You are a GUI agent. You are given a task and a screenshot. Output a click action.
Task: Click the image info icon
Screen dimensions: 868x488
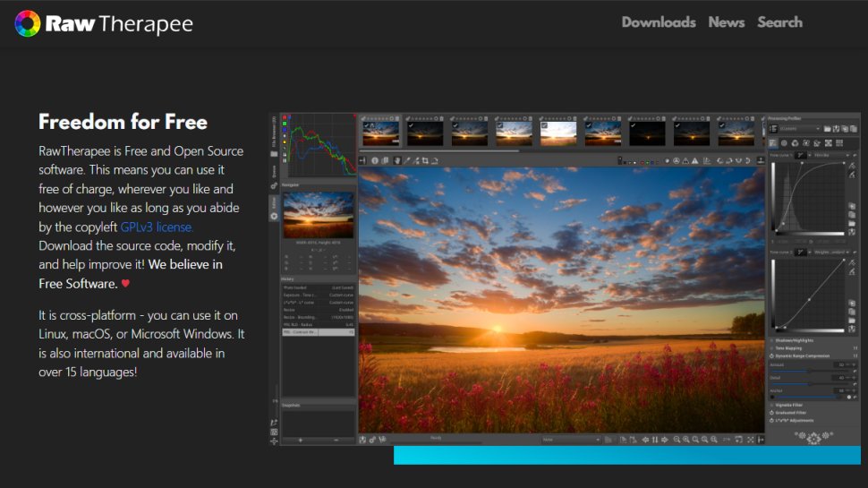[x=375, y=160]
